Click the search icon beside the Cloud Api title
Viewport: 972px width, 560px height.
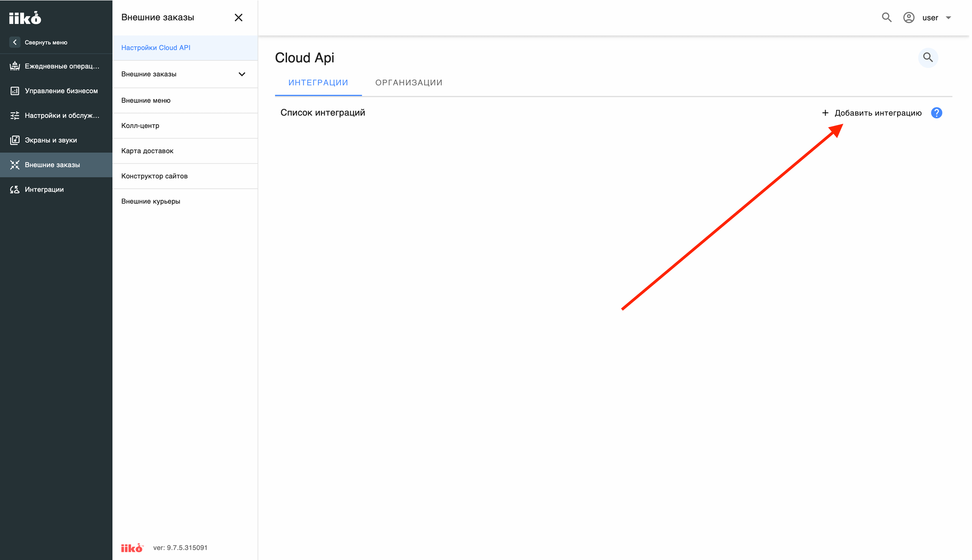[x=928, y=57]
